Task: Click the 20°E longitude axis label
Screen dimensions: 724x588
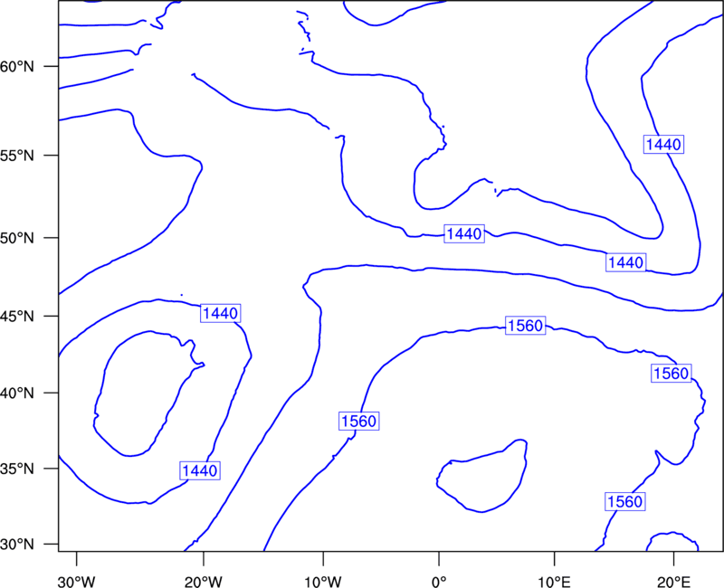Action: [x=673, y=582]
